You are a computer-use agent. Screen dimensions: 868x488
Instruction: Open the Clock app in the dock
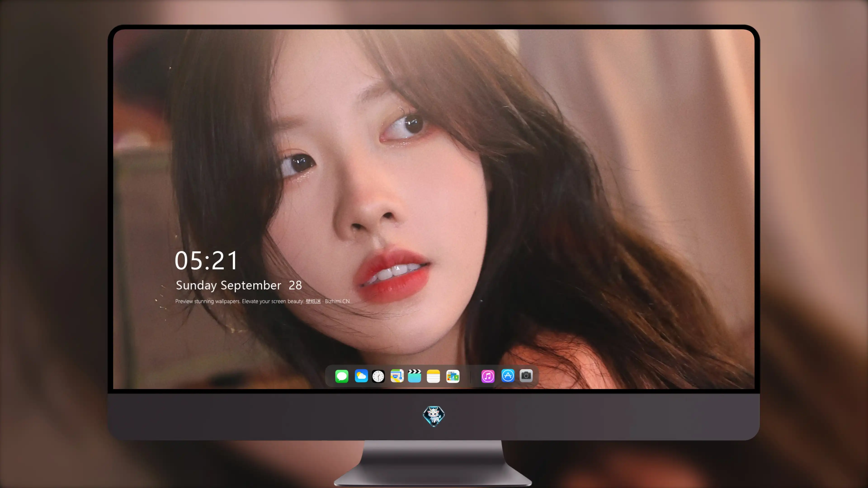pos(378,376)
